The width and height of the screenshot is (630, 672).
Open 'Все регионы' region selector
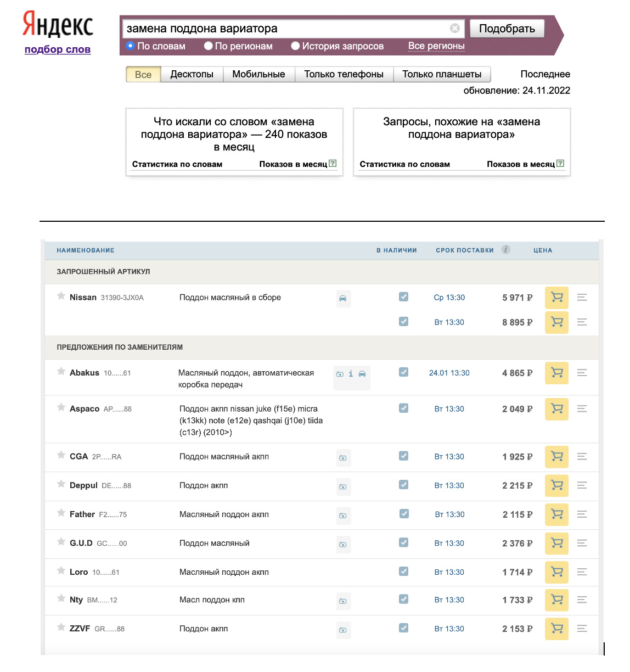click(436, 46)
